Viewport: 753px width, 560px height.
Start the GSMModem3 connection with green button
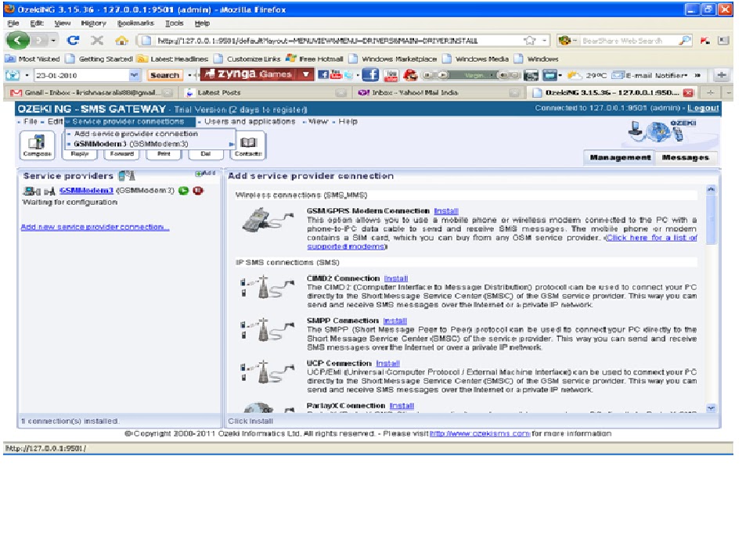pyautogui.click(x=184, y=190)
